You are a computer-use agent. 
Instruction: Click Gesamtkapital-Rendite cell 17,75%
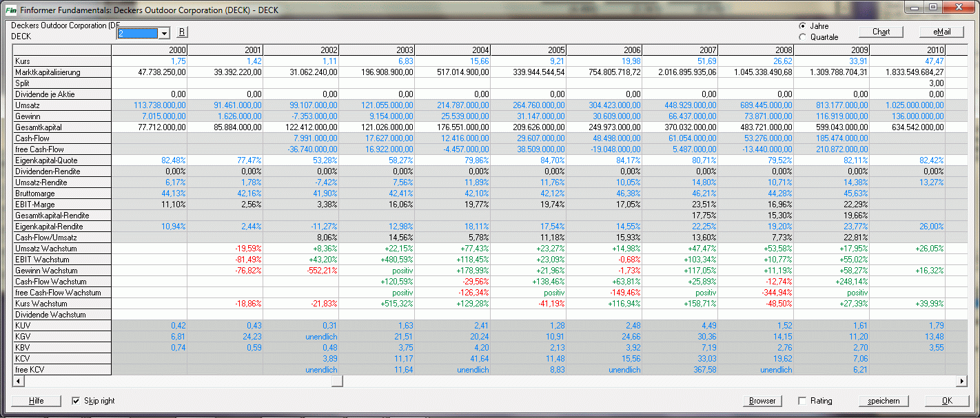tap(680, 216)
